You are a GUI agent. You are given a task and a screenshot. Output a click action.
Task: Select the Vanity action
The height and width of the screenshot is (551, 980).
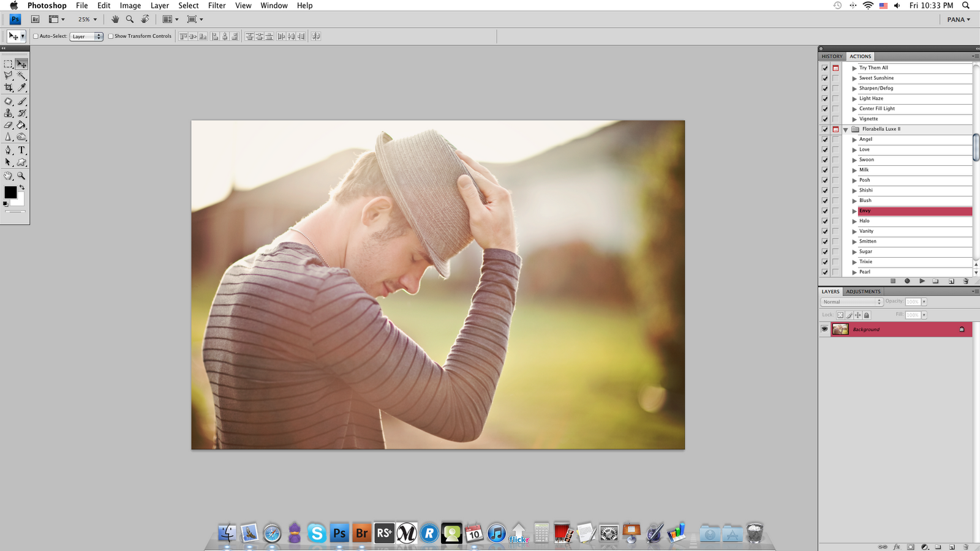pos(866,231)
